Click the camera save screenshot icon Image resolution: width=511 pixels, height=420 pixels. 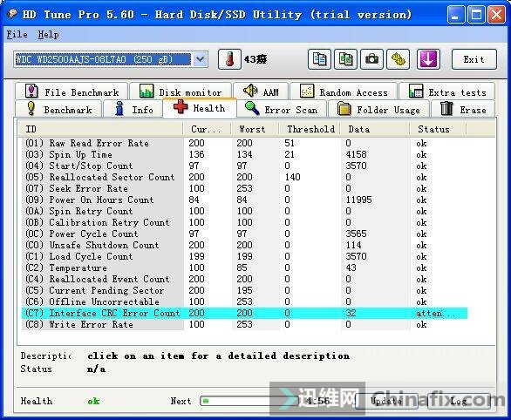click(x=371, y=59)
